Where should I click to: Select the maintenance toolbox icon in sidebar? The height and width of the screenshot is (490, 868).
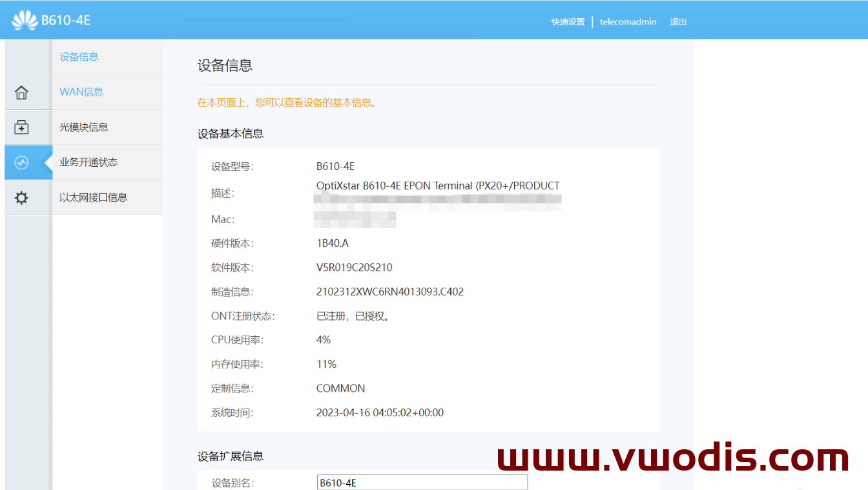pos(20,127)
